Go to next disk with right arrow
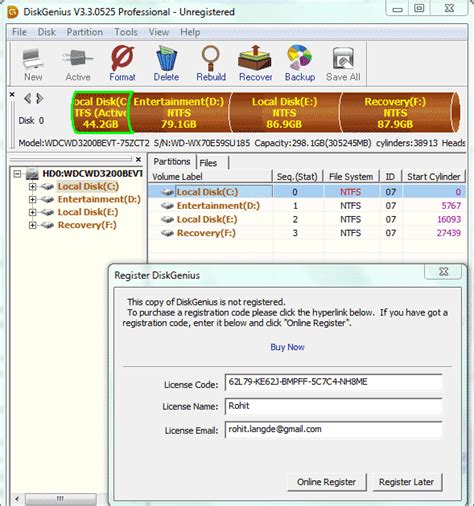The width and height of the screenshot is (474, 506). 40,99
